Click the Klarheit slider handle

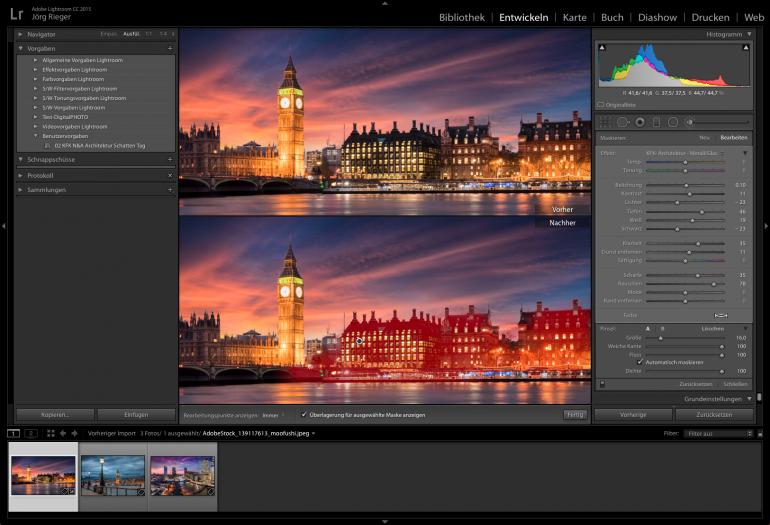click(698, 243)
